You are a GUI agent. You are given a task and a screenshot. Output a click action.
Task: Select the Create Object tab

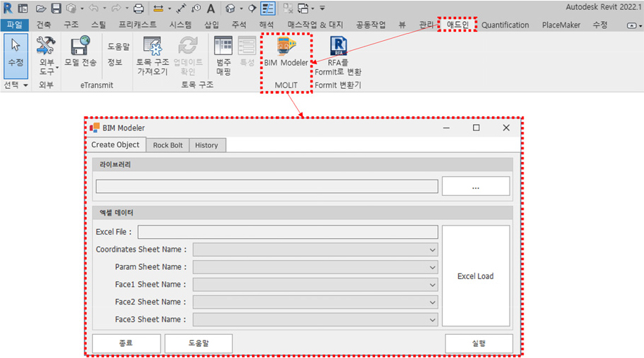pyautogui.click(x=115, y=144)
